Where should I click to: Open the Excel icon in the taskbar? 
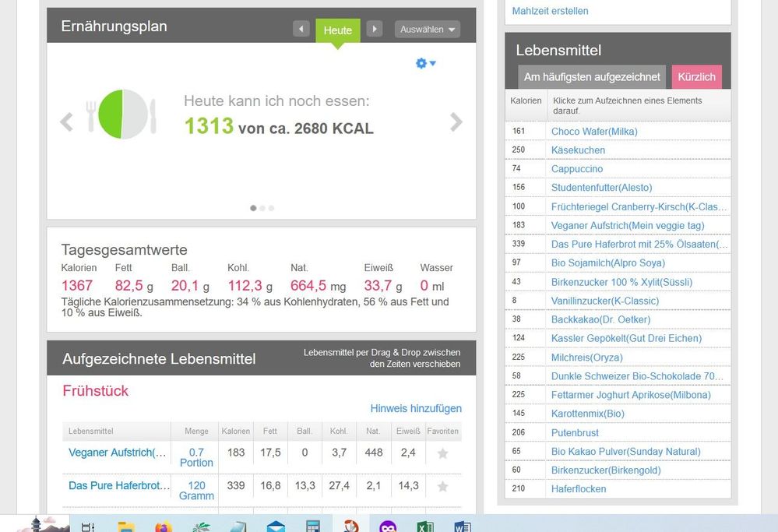pos(425,527)
